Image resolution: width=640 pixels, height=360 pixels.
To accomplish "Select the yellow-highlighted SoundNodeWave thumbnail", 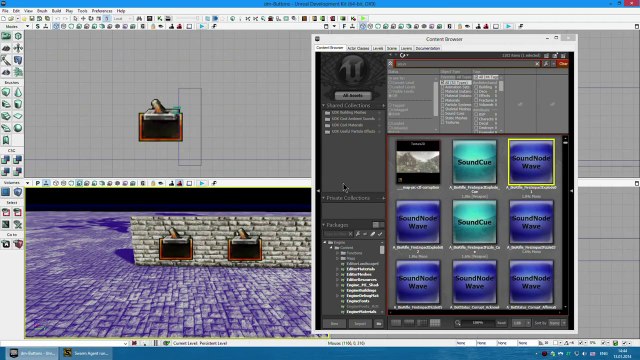I will (x=531, y=162).
